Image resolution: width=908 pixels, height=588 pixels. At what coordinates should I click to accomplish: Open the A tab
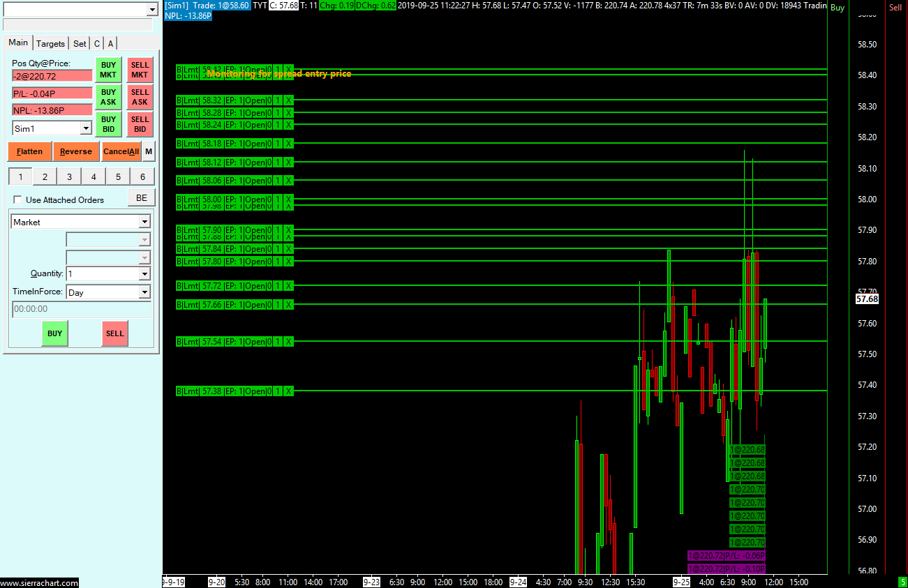[110, 43]
